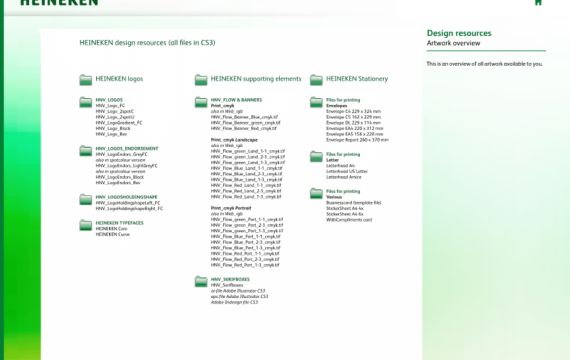Select the HNV_Serifboxes file entry
The height and width of the screenshot is (360, 570).
pyautogui.click(x=227, y=285)
